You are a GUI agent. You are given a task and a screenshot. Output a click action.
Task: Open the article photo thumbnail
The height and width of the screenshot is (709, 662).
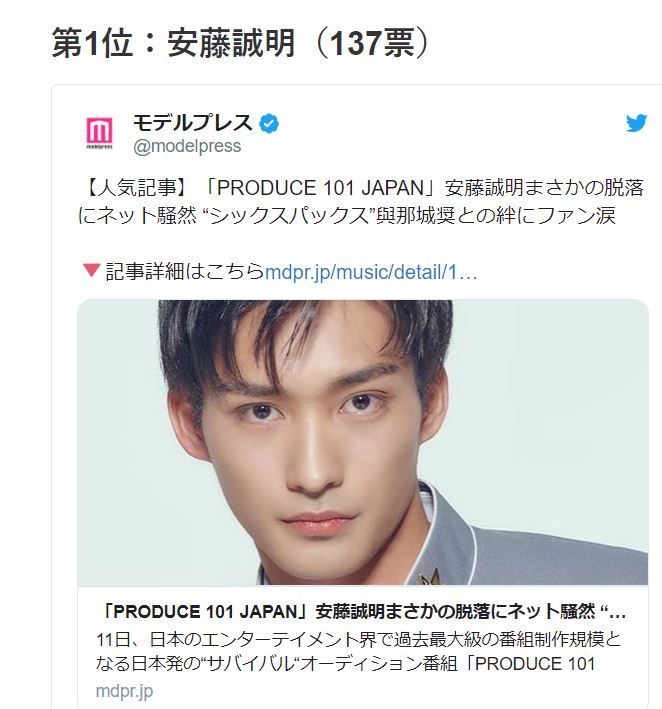click(x=363, y=442)
